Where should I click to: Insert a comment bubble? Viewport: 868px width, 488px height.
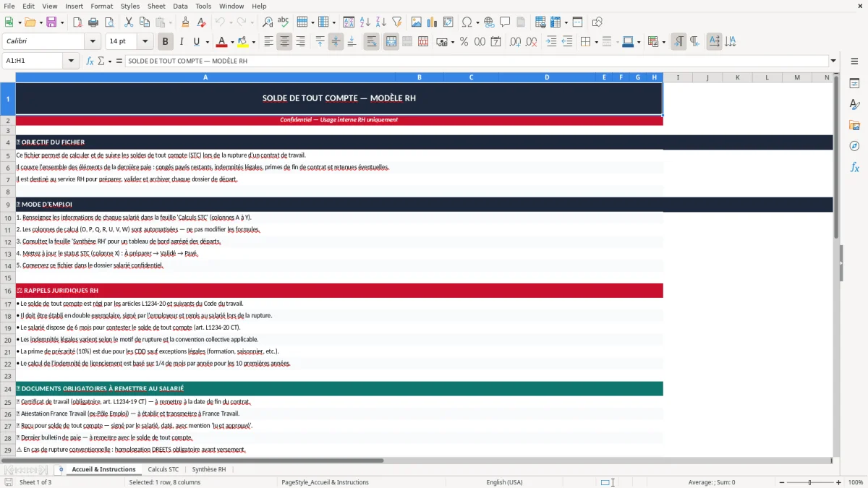coord(505,22)
